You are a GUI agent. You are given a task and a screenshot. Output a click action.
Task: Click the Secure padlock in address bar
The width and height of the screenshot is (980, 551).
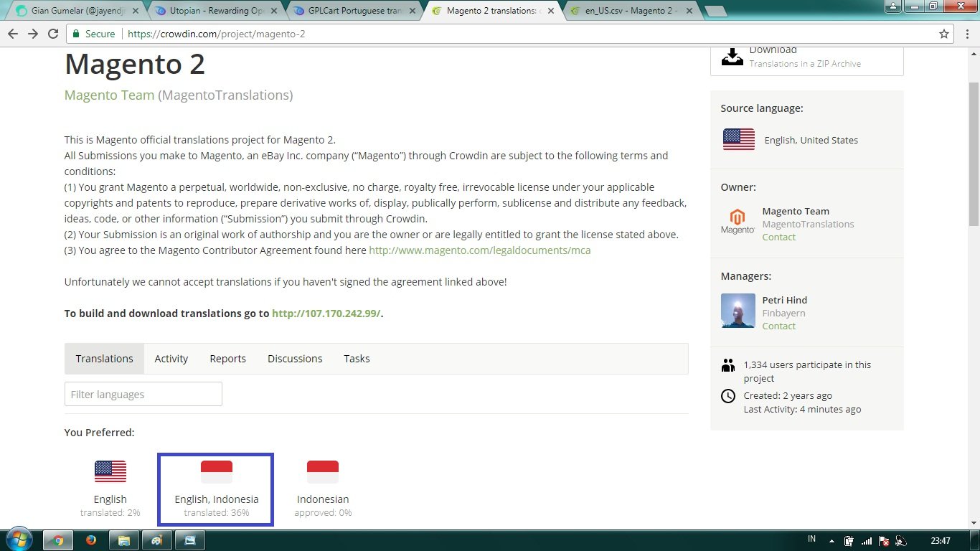point(77,34)
